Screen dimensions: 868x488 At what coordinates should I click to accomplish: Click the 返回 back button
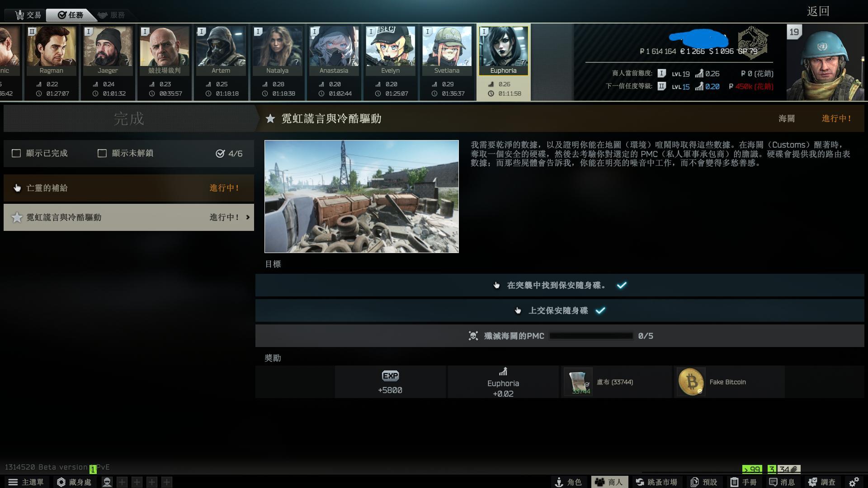coord(819,11)
